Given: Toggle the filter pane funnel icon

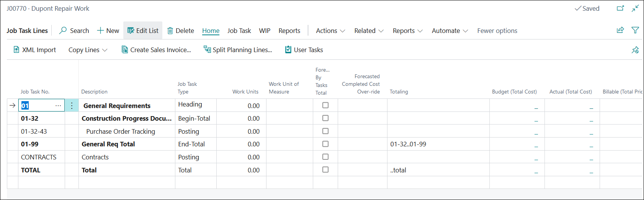Looking at the screenshot, I should coord(635,30).
